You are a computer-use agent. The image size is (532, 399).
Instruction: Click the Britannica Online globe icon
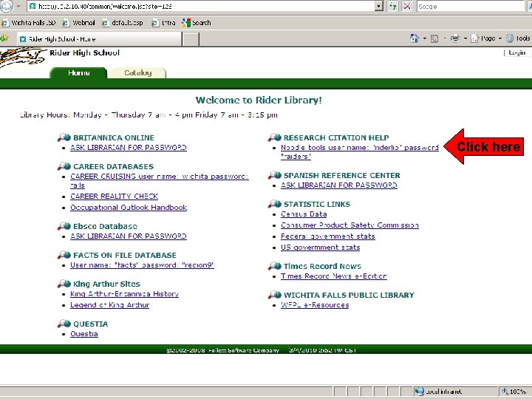pyautogui.click(x=64, y=137)
